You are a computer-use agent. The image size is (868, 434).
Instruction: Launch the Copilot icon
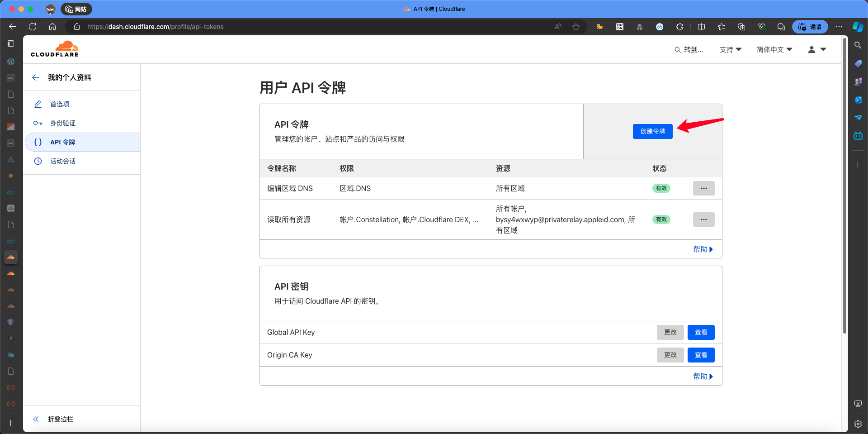pyautogui.click(x=858, y=27)
